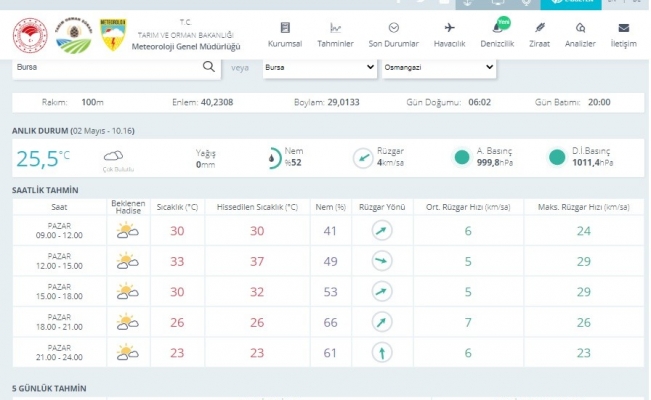The height and width of the screenshot is (400, 651).
Task: Click the Tarım ve Orman Bakanlığı red emblem
Action: [30, 36]
